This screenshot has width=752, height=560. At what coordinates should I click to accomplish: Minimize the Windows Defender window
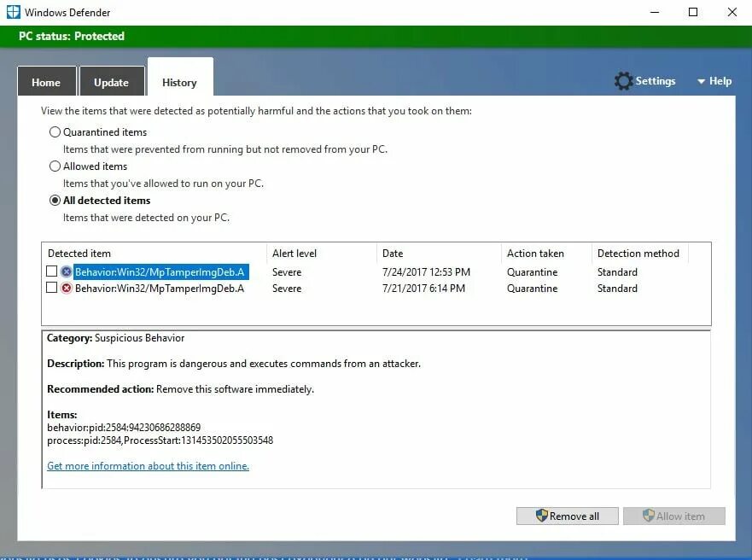tap(655, 12)
